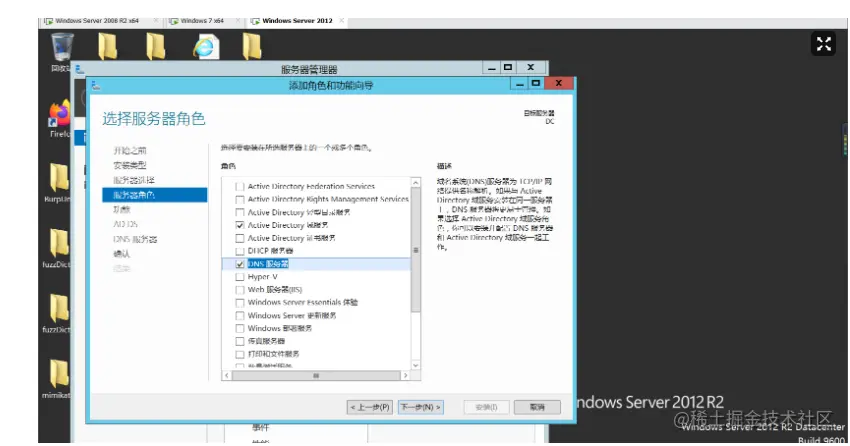Image resolution: width=850 pixels, height=446 pixels.
Task: Click the wizard title bar icon
Action: point(96,85)
